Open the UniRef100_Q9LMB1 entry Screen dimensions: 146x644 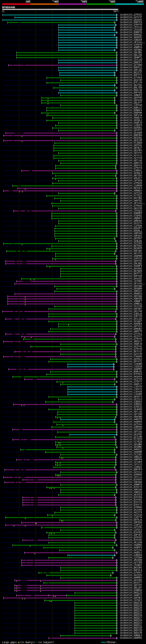click(131, 53)
